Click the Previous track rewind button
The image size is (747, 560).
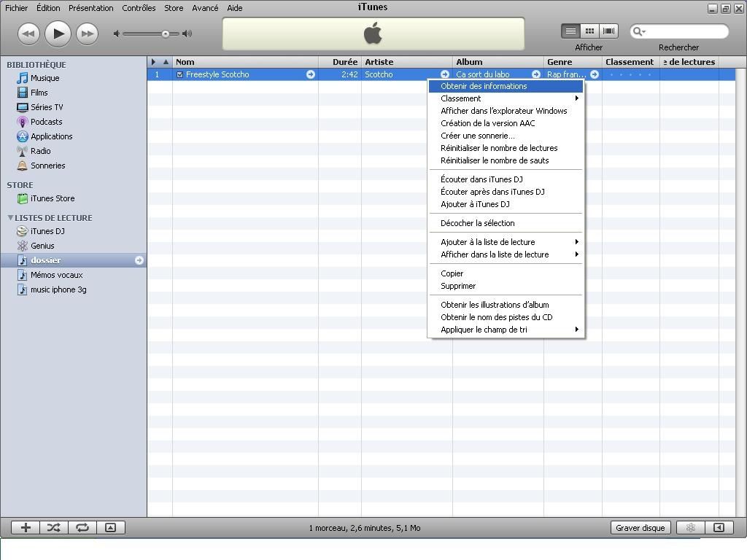coord(28,34)
